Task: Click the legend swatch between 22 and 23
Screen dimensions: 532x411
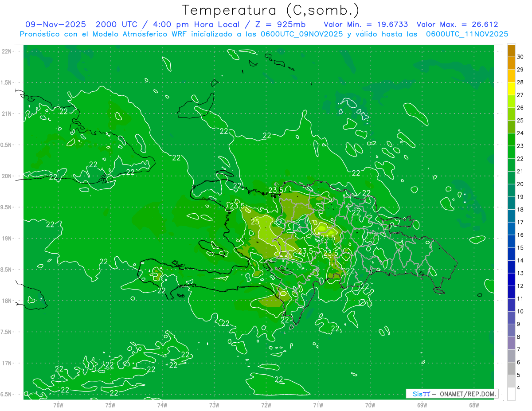Action: pos(511,152)
